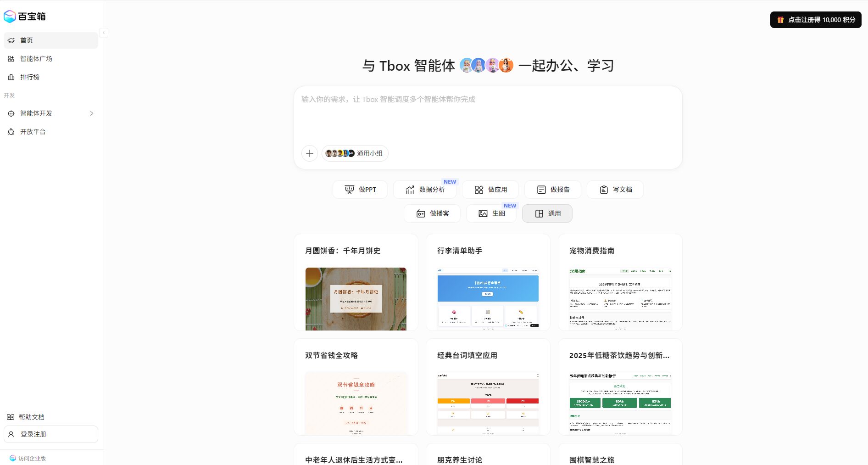Switch to the 通用 tab

(547, 213)
